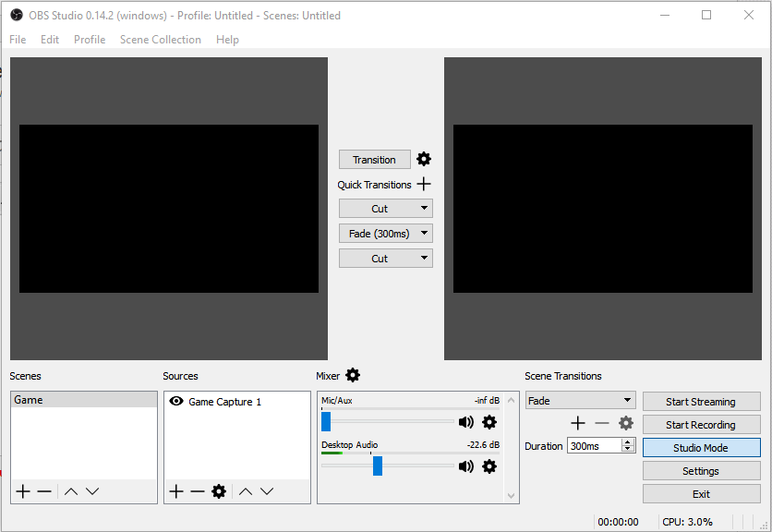Add a scene transition with plus icon
Screen dimensions: 772x532
[578, 423]
